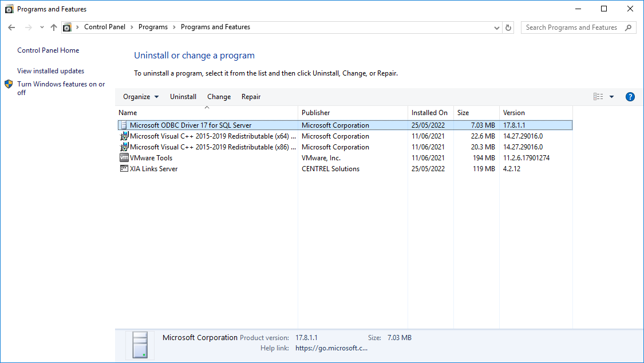Click version 4.2.12 cell
This screenshot has height=363, width=644.
pyautogui.click(x=512, y=169)
